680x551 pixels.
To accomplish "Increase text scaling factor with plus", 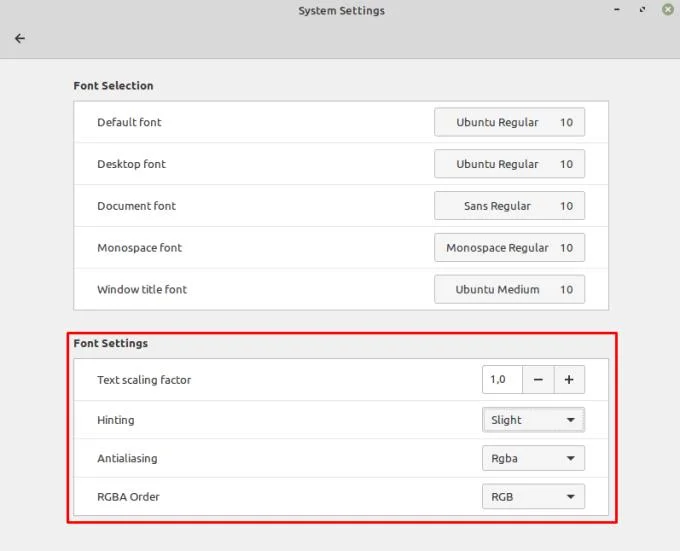I will point(569,380).
